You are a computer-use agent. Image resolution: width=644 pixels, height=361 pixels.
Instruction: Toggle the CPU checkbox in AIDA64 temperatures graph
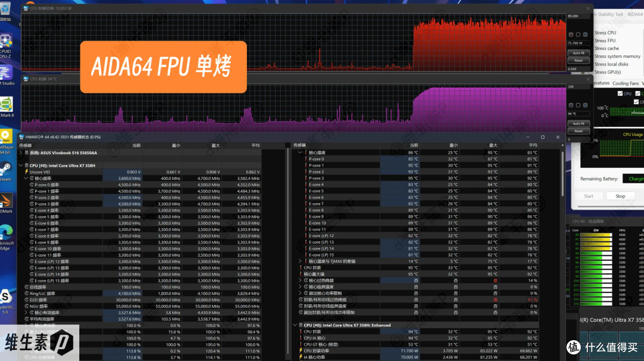(620, 94)
